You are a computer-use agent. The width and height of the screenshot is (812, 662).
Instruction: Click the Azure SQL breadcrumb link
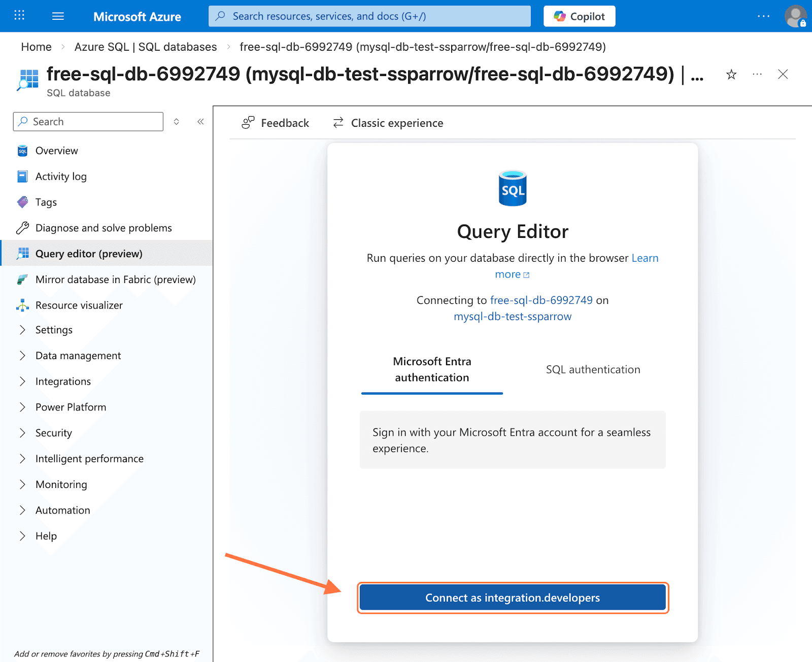pyautogui.click(x=145, y=47)
